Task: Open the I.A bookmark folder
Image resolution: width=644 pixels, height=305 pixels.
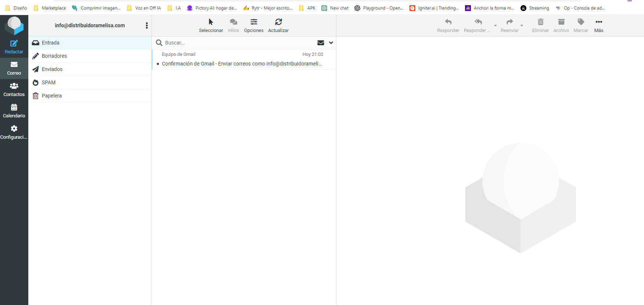Action: [x=174, y=8]
